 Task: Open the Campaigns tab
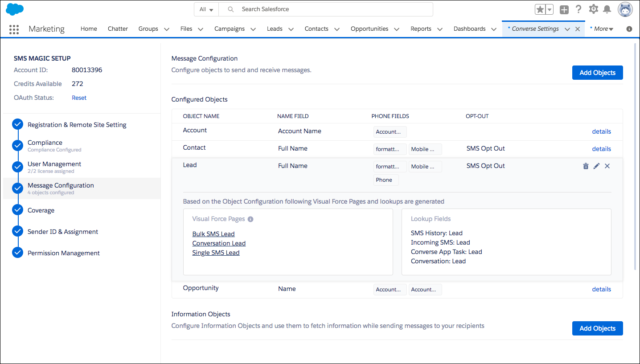[230, 29]
